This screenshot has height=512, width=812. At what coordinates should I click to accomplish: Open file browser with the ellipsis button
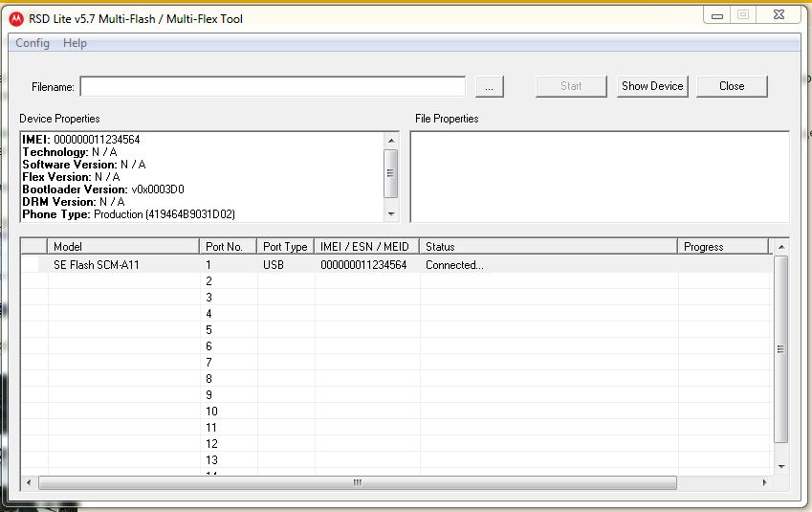click(x=490, y=87)
